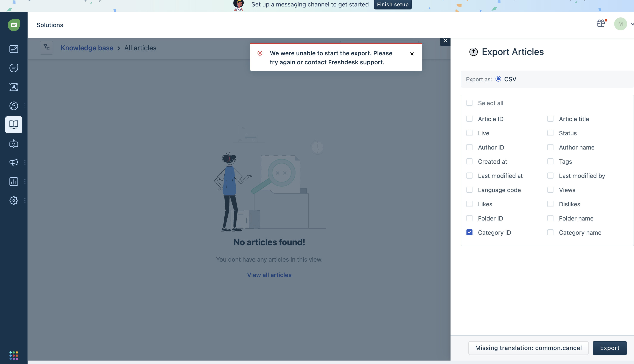Click the gift box notifications icon

pos(601,23)
